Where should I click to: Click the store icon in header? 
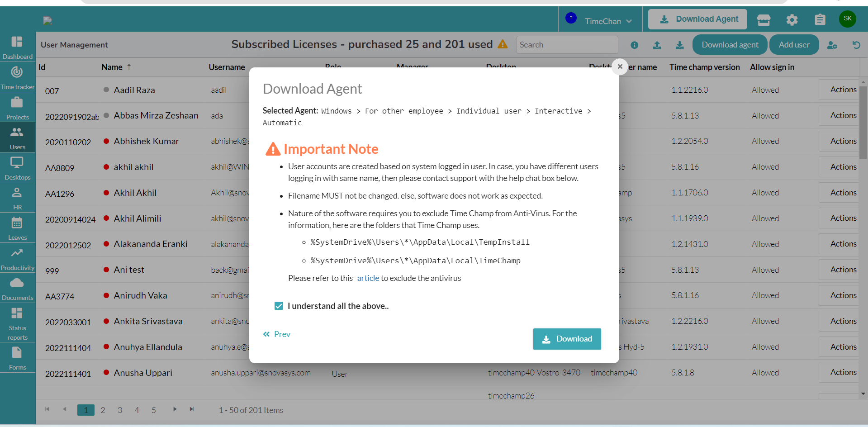(x=764, y=19)
